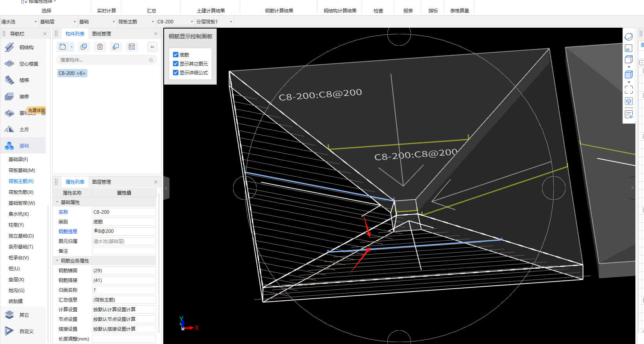Collapse the 基础属性 group

point(57,202)
